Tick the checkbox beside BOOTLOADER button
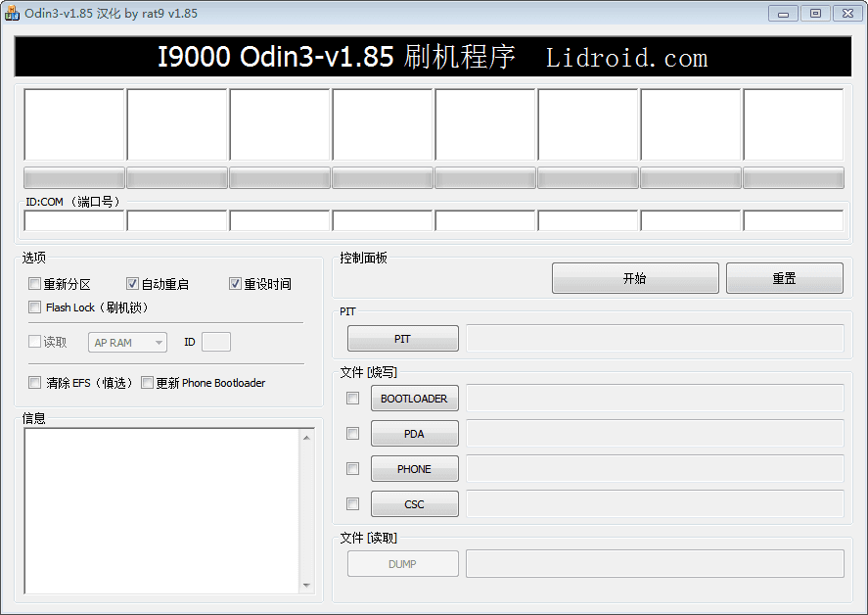This screenshot has height=615, width=868. tap(352, 398)
